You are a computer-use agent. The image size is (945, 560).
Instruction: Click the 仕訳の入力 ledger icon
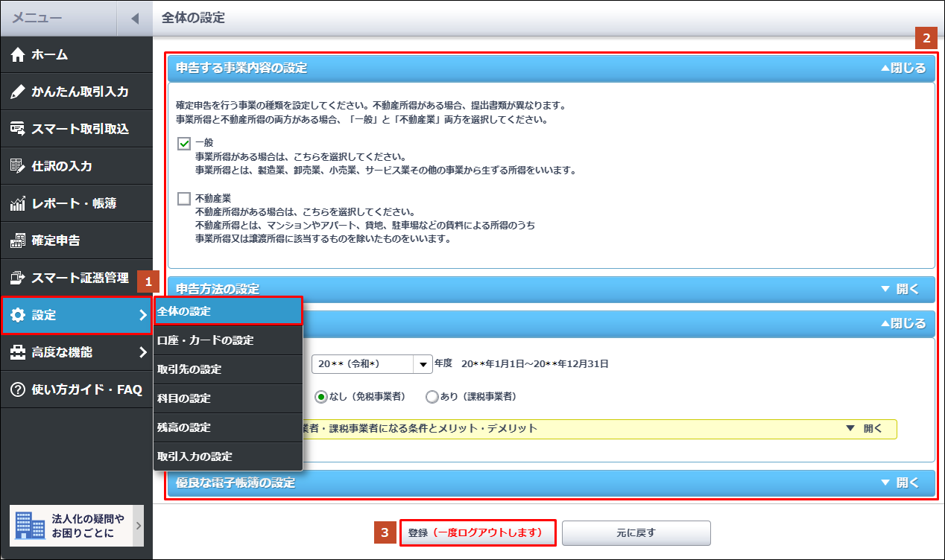tap(19, 166)
